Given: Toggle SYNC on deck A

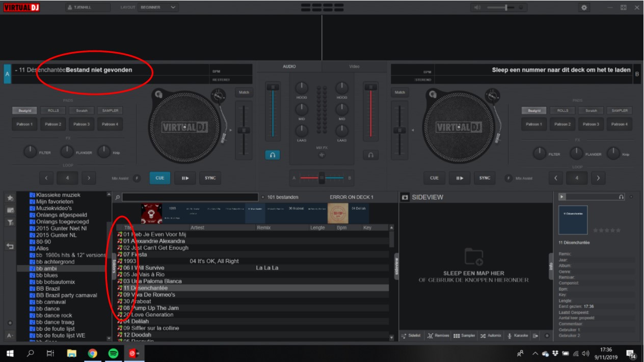Looking at the screenshot, I should pos(210,178).
